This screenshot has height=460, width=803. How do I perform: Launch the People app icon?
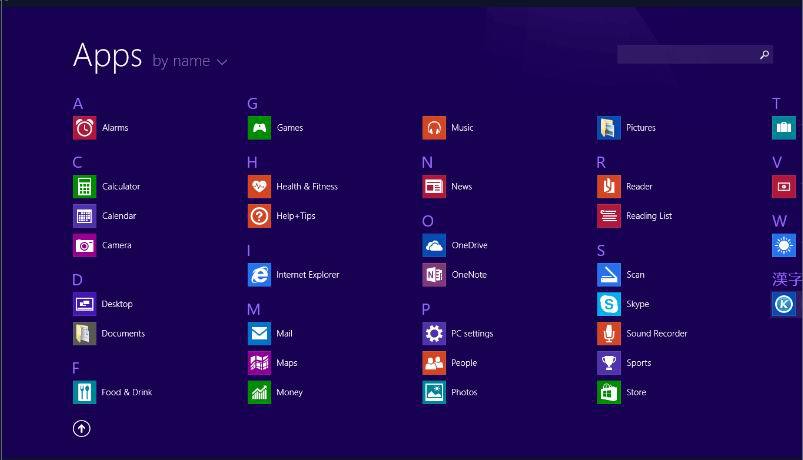434,363
